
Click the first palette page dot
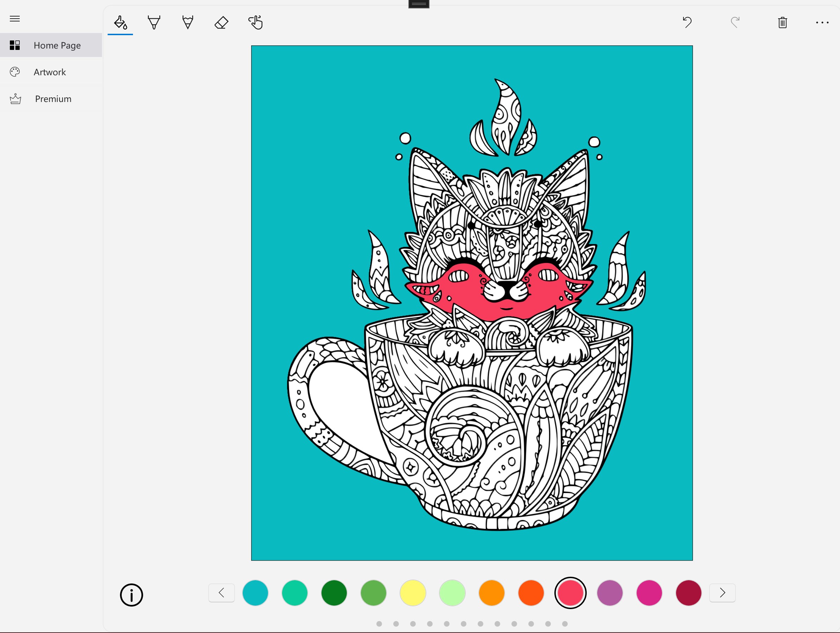tap(379, 624)
